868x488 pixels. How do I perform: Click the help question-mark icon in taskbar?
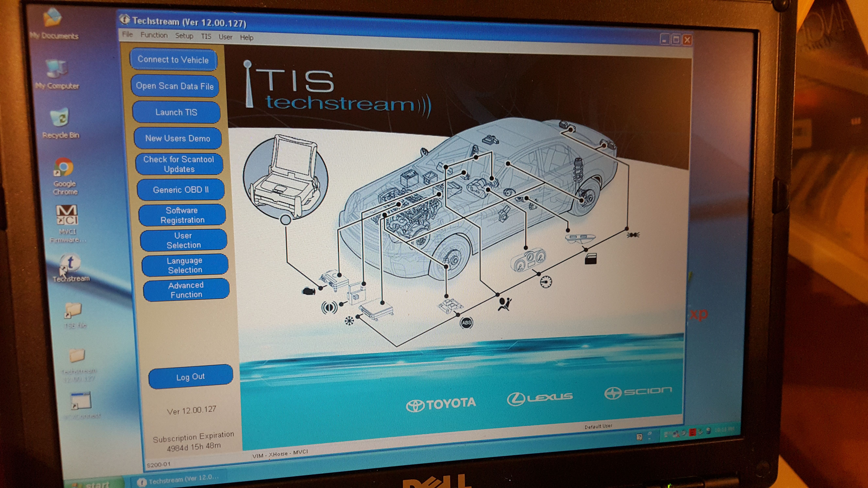pos(639,437)
